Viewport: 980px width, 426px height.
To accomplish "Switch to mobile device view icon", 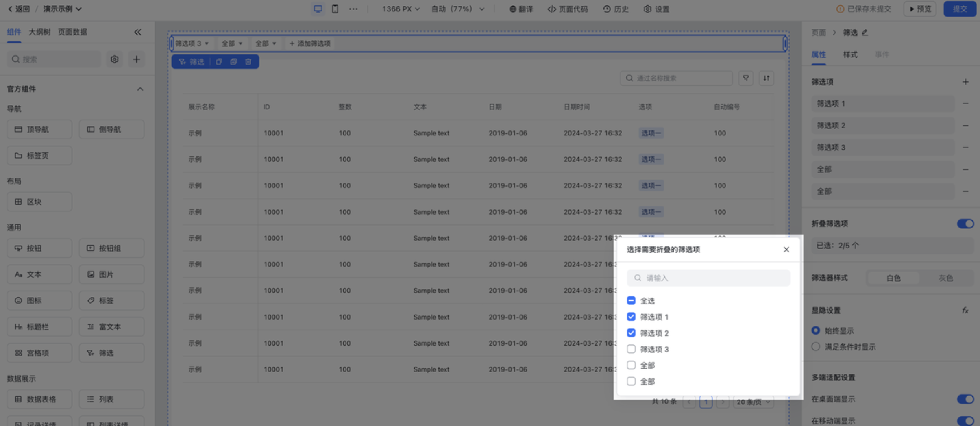I will click(x=335, y=9).
